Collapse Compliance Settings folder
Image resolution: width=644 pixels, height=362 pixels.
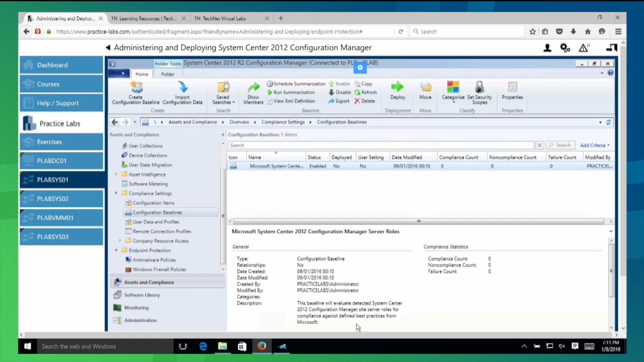click(x=116, y=194)
